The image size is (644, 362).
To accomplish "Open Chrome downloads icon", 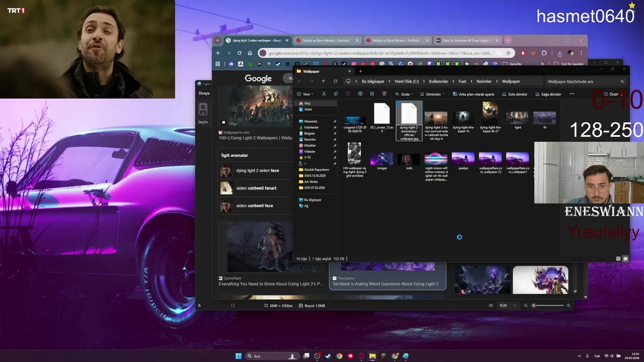I will pyautogui.click(x=559, y=53).
